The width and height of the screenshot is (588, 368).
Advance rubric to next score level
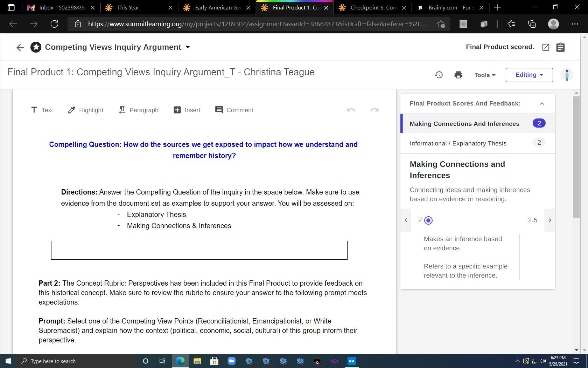tap(549, 220)
